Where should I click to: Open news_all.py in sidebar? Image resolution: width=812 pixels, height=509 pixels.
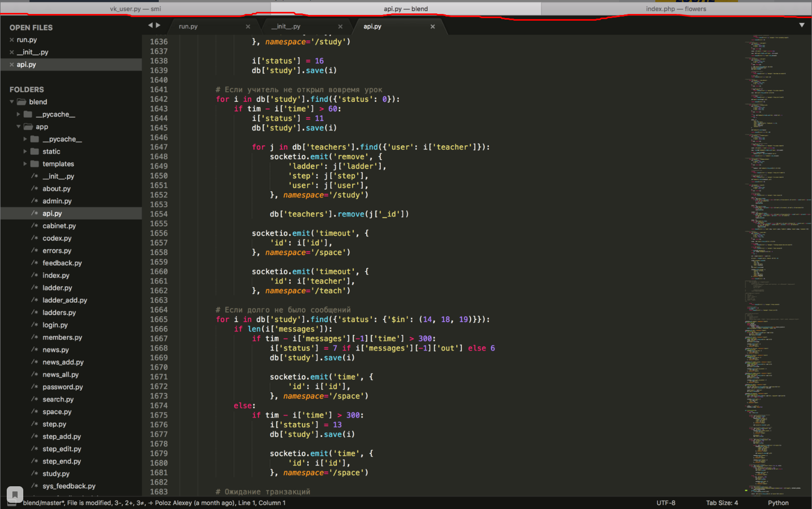[x=61, y=375]
